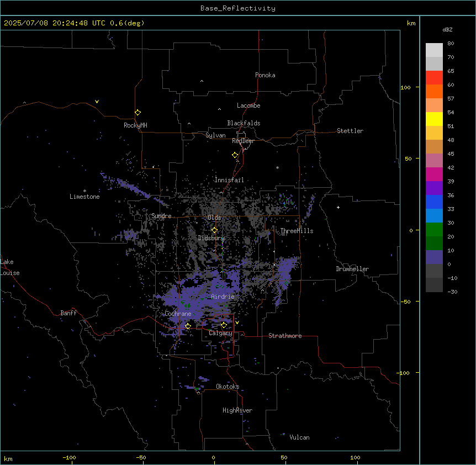The image size is (476, 465).
Task: Click the Vulcan town label
Action: pyautogui.click(x=299, y=437)
